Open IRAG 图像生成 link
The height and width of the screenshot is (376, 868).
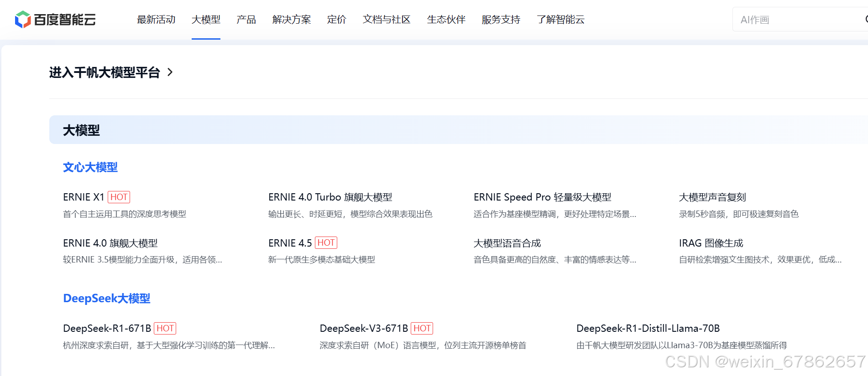711,243
